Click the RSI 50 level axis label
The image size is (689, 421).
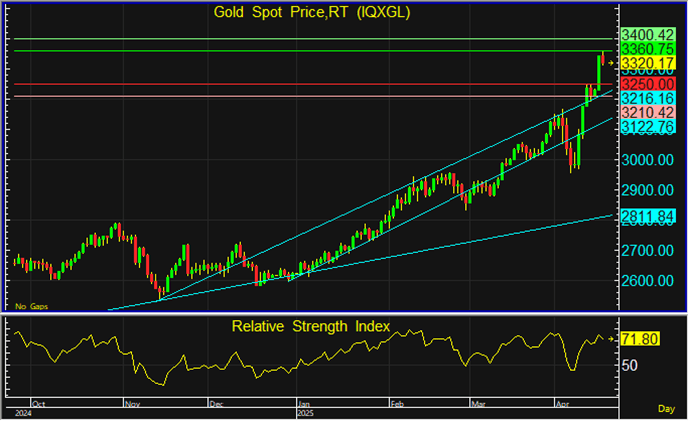point(632,366)
